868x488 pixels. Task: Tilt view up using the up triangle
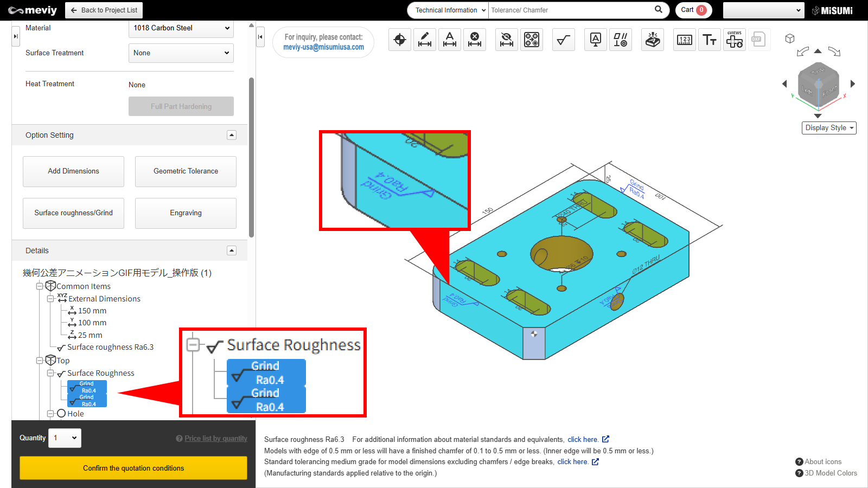point(818,51)
